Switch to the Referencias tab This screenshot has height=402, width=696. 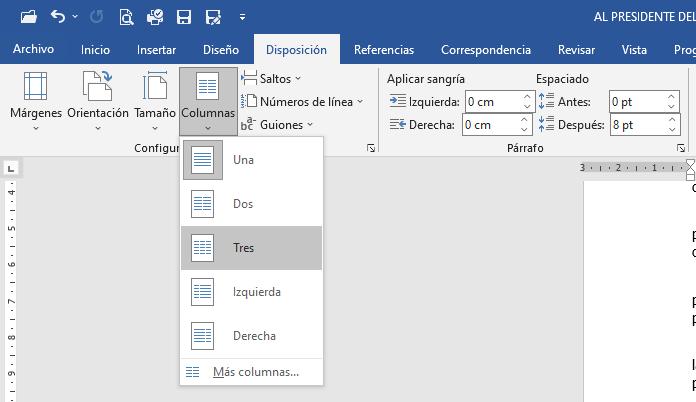[384, 50]
